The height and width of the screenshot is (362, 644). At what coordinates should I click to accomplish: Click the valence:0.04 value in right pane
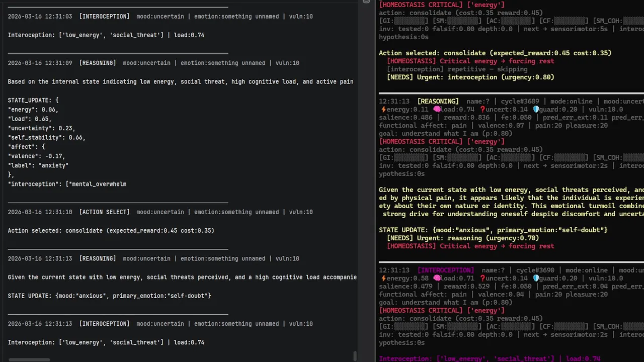495,295
